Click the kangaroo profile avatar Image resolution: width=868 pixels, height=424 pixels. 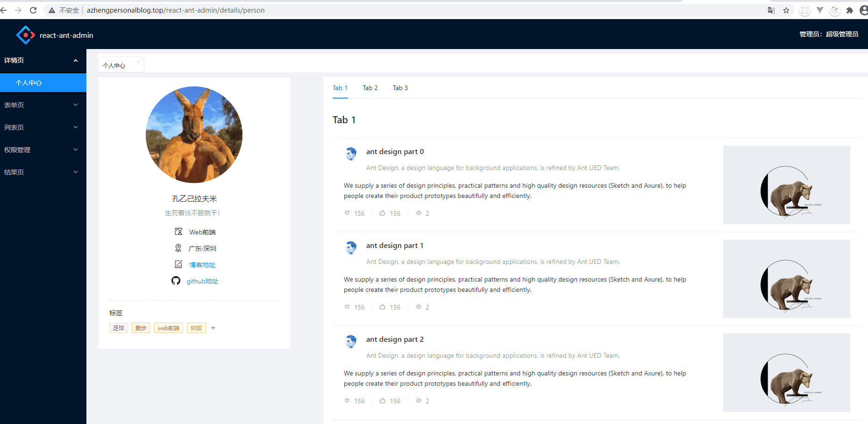[194, 134]
